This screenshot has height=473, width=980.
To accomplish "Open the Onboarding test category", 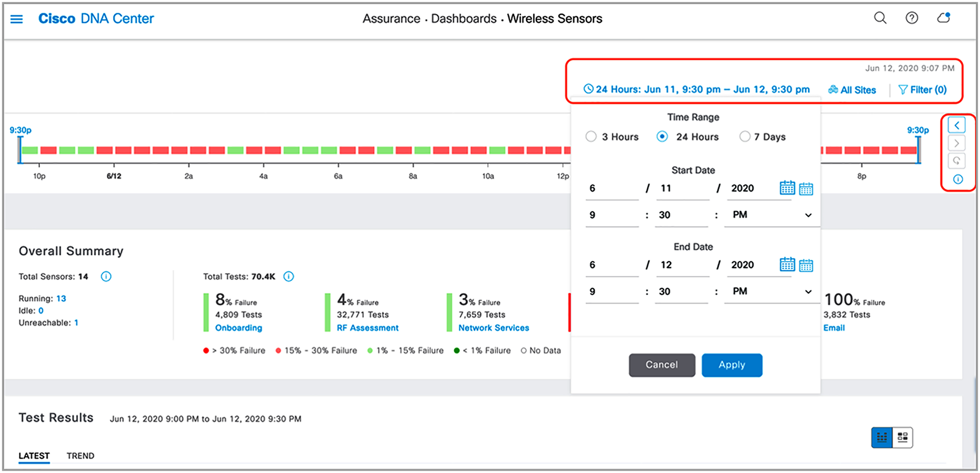I will coord(239,328).
